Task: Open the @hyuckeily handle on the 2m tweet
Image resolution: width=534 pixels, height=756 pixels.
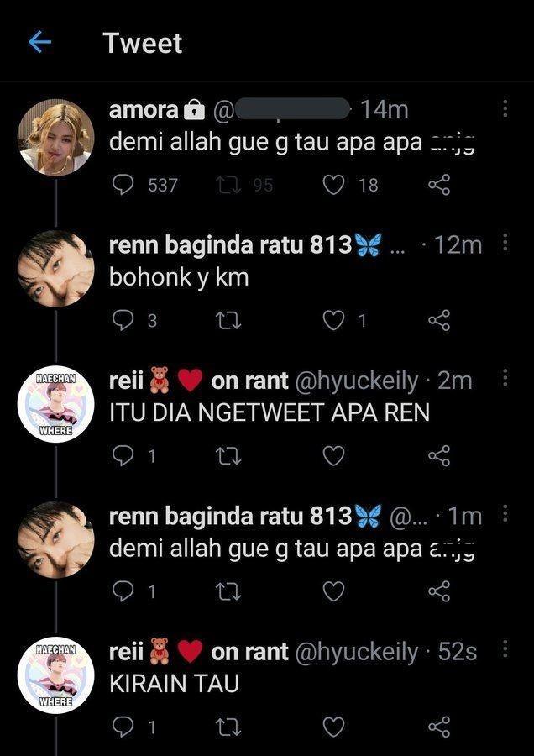Action: (356, 381)
